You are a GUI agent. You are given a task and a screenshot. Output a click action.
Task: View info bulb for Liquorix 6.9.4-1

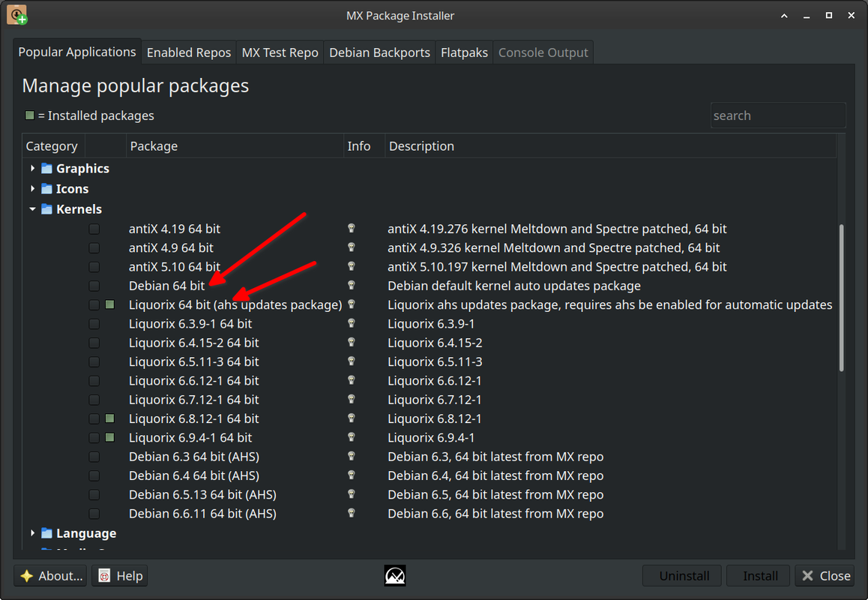351,437
